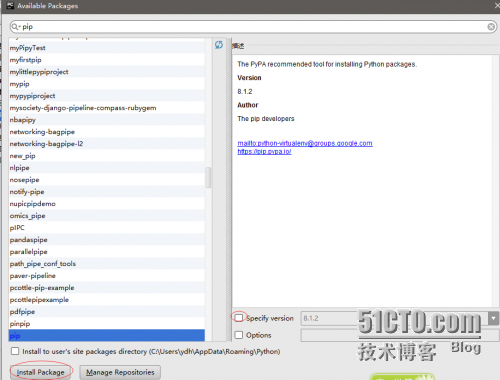Close the Available Packages dialog

click(x=497, y=5)
